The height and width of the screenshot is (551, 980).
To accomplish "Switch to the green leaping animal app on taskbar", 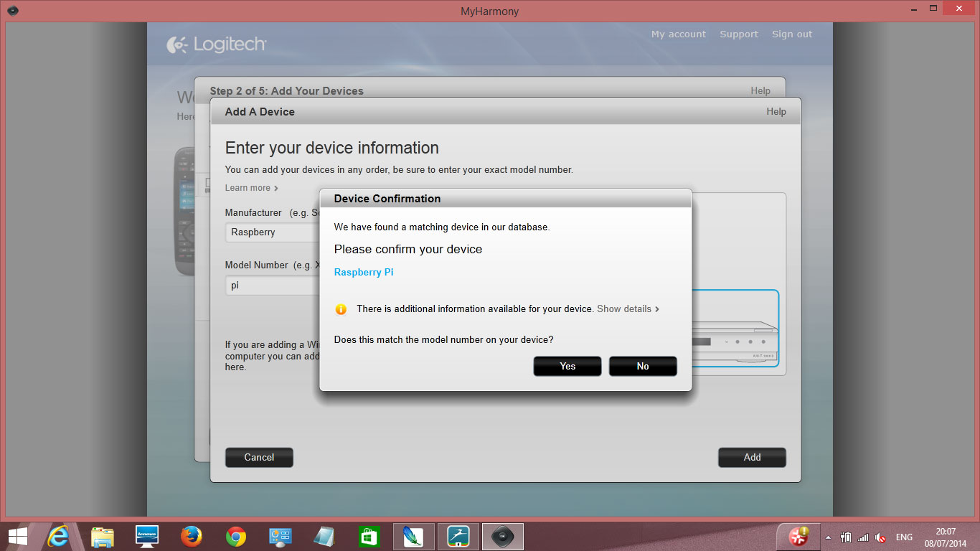I will click(x=458, y=536).
